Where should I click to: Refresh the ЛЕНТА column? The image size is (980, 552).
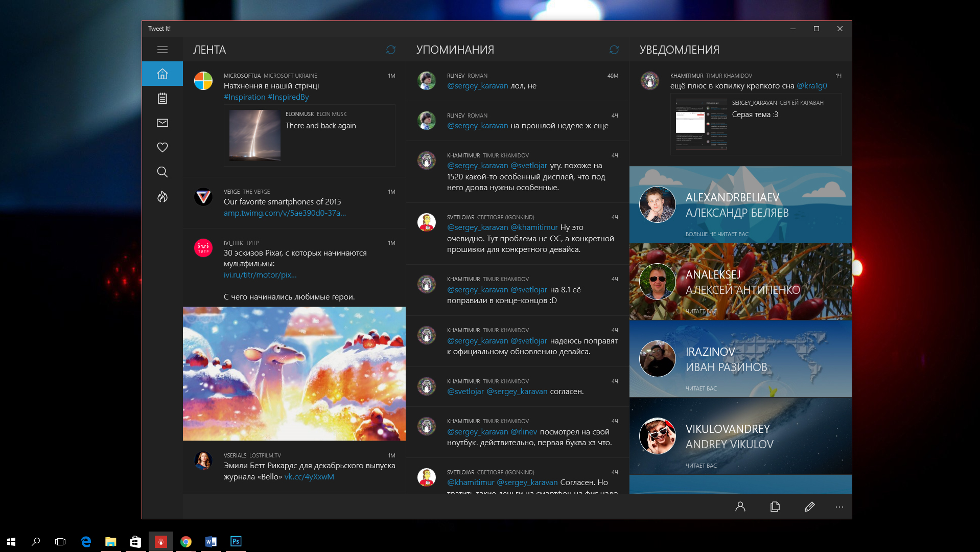[391, 50]
